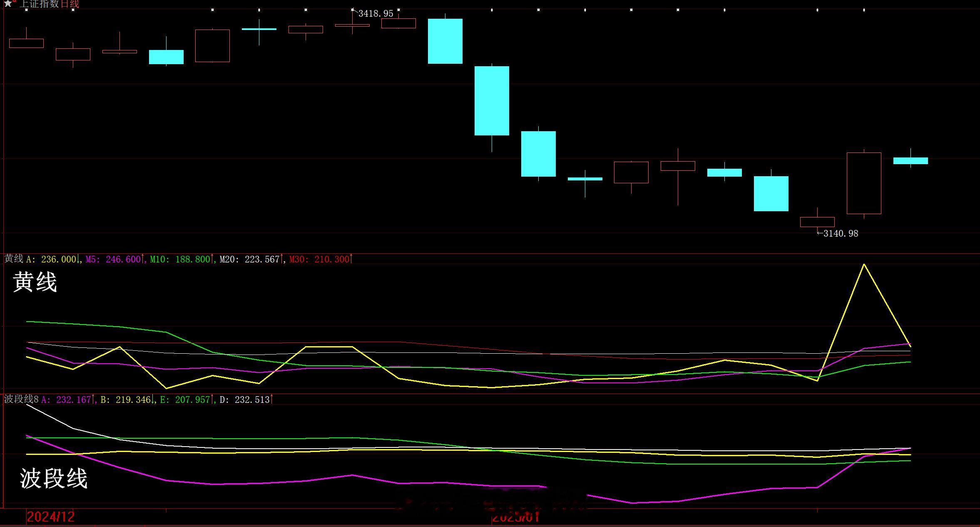Select the 黄线 indicator name in the panel header
Viewport: 980px width, 527px height.
14,259
